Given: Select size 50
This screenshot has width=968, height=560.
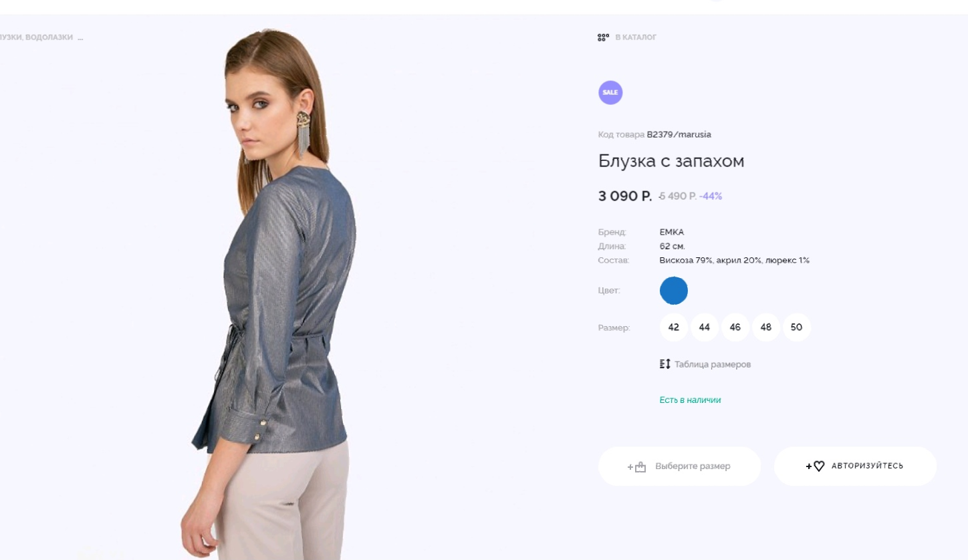Looking at the screenshot, I should click(x=797, y=327).
